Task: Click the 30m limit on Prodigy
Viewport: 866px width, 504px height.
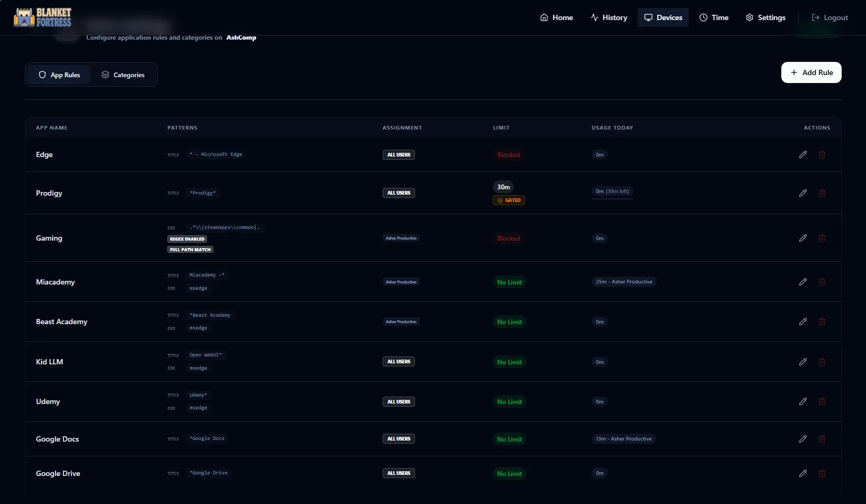Action: 504,187
